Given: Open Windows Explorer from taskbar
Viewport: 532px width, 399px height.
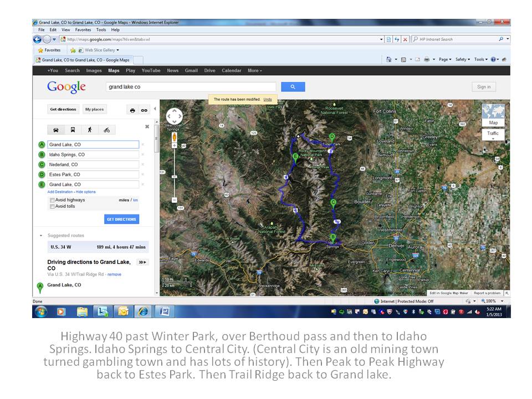Looking at the screenshot, I should [x=82, y=311].
